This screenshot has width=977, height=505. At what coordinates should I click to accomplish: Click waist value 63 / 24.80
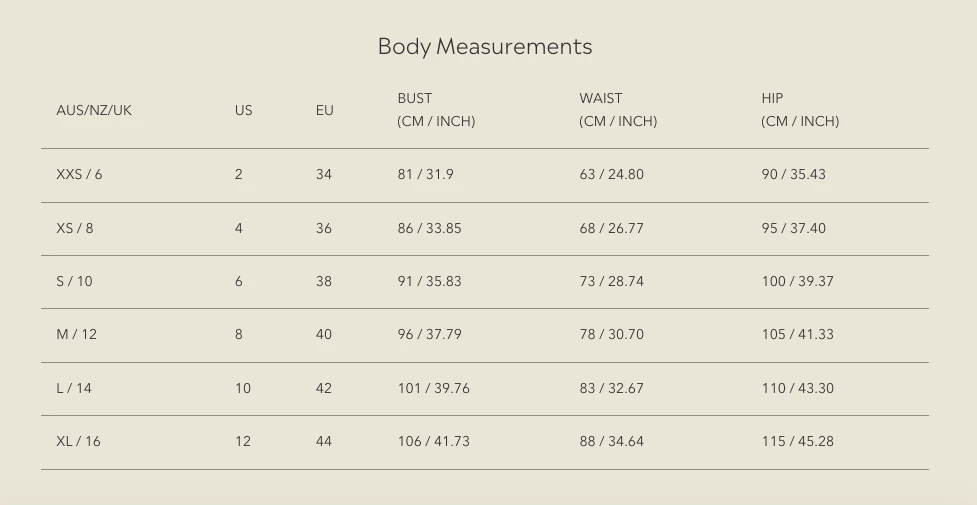pyautogui.click(x=611, y=174)
